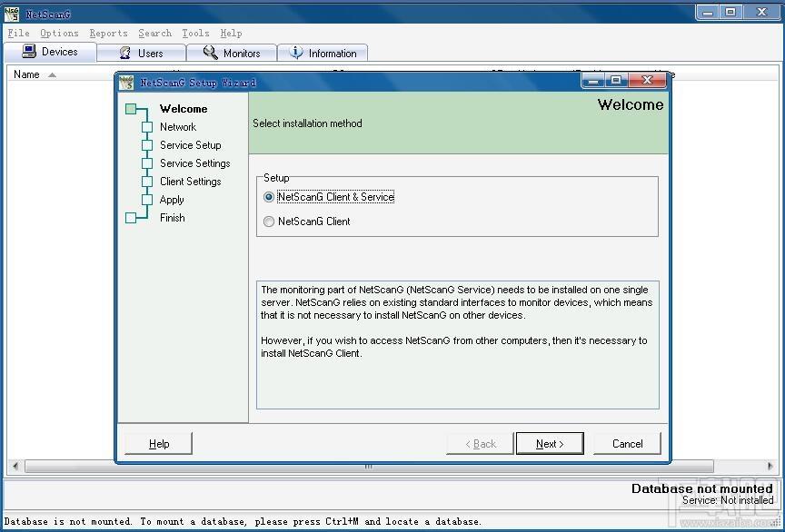
Task: Maximize the main NetScanG window
Action: tap(730, 13)
